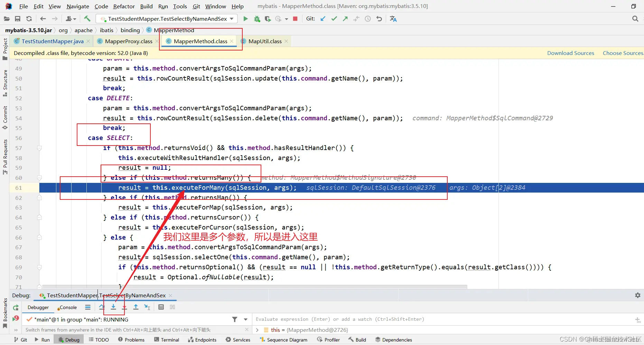Viewport: 644px width, 345px height.
Task: Select the Debugger tab
Action: 38,307
